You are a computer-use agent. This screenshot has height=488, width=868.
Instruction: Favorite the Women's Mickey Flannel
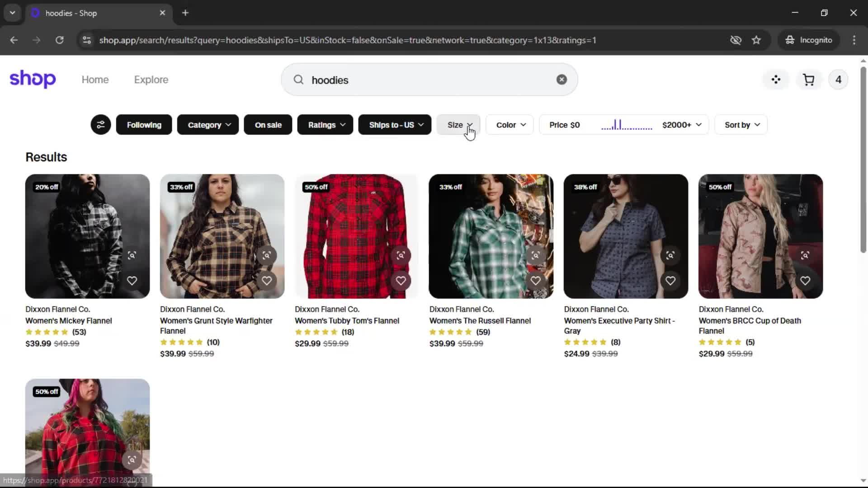point(132,281)
